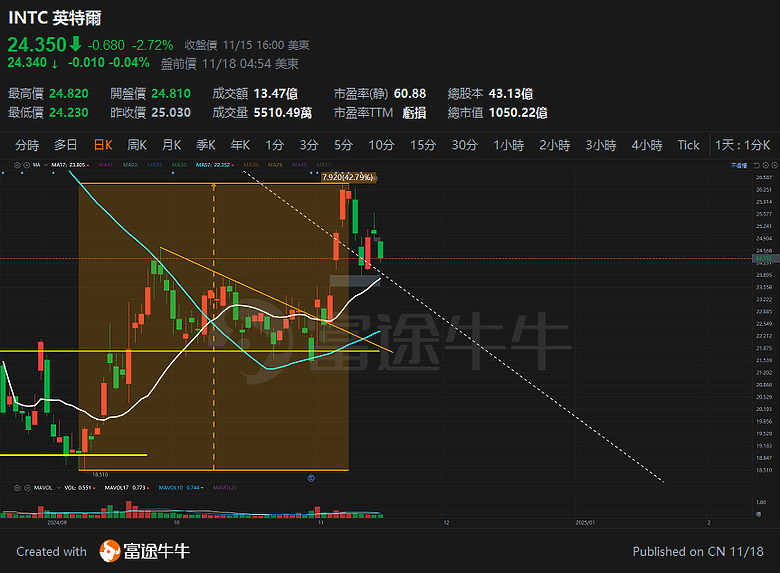Select the 季K quarterly chart tab

pyautogui.click(x=205, y=145)
